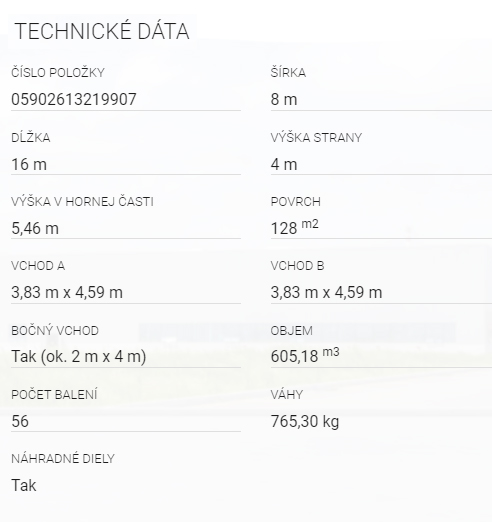Click the TECHNICKÉ DÁTA heading

click(102, 31)
